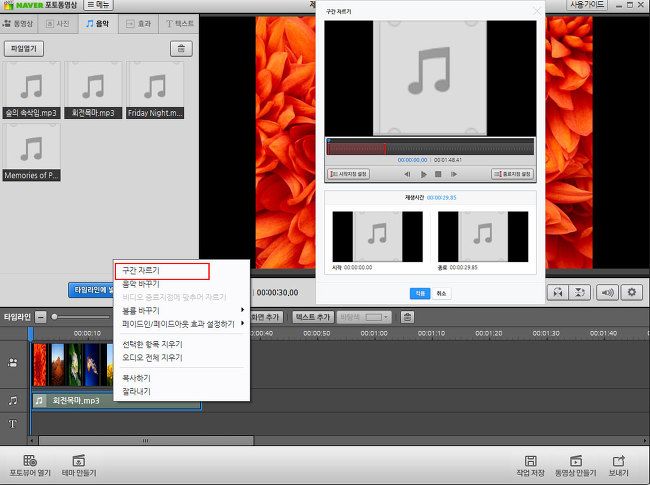Click the left arrow of timeline scrollbar
This screenshot has height=485, width=650.
[32, 440]
